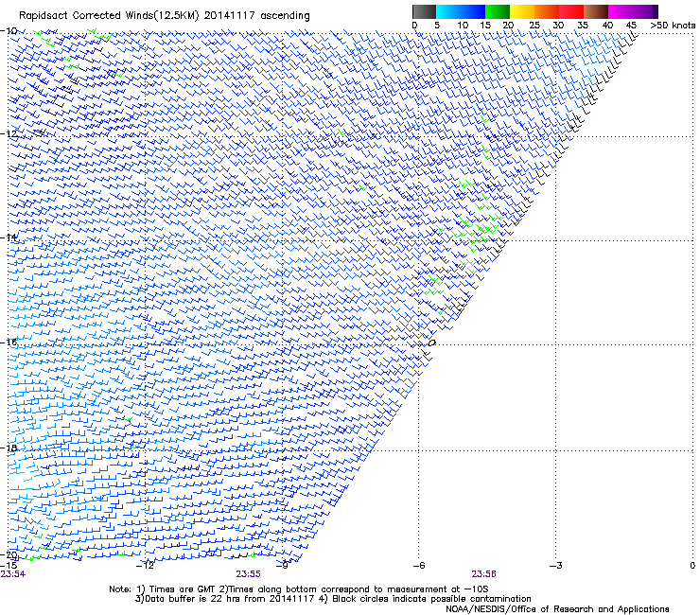
Task: Click the '>50 knots' legend label
Action: (673, 26)
